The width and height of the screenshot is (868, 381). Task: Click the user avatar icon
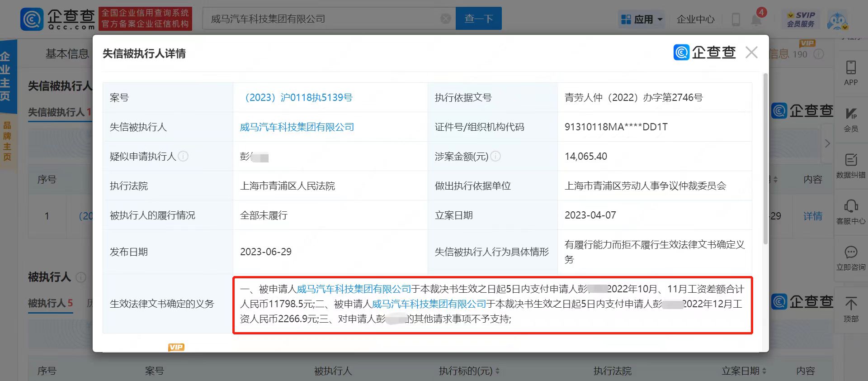coord(837,20)
